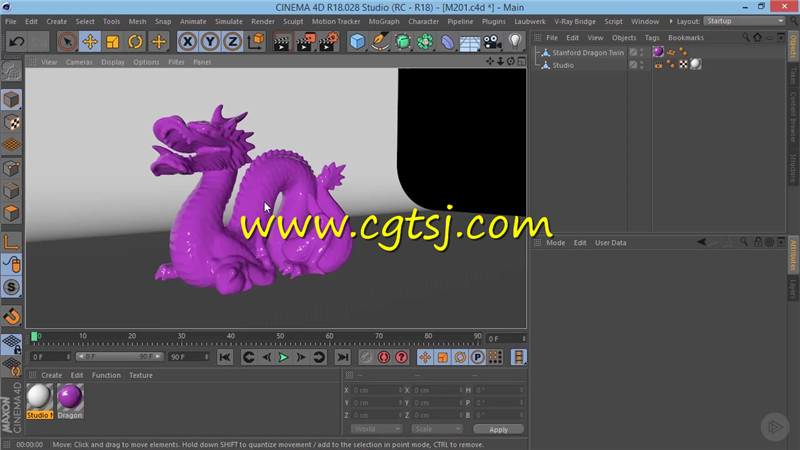Add a Light object

(515, 42)
